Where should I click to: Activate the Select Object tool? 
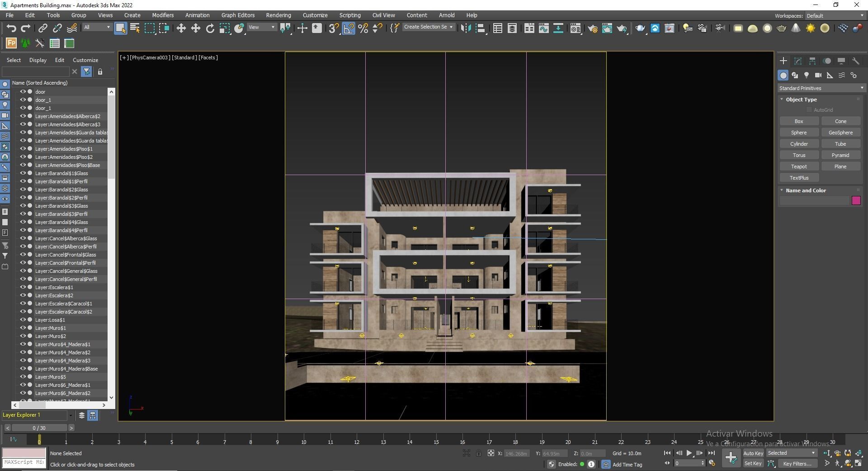(x=121, y=28)
